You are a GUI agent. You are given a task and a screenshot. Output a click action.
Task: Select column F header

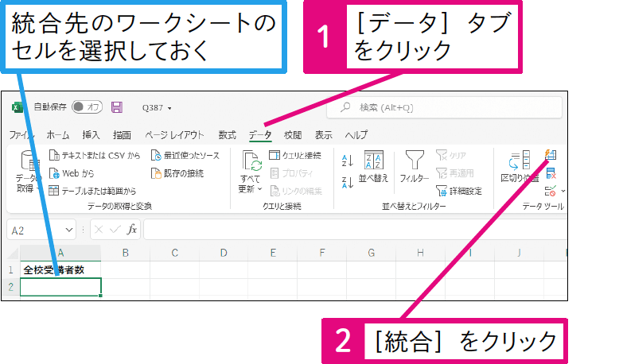(x=322, y=253)
